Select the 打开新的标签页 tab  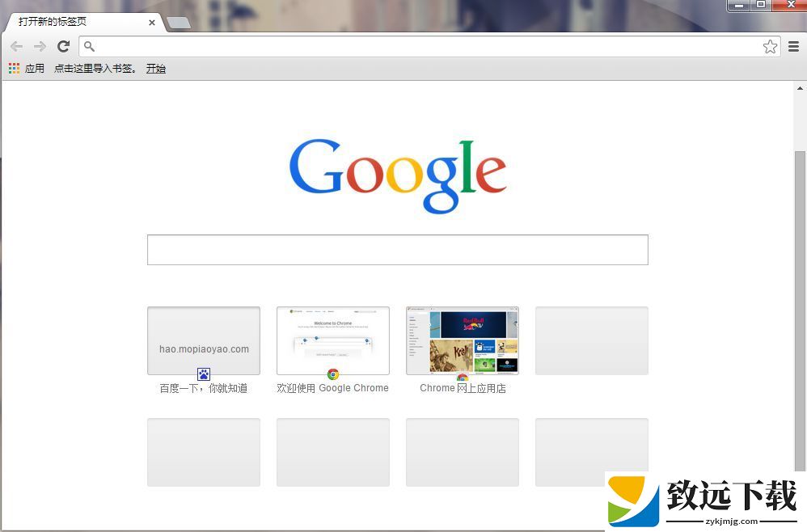[x=85, y=22]
